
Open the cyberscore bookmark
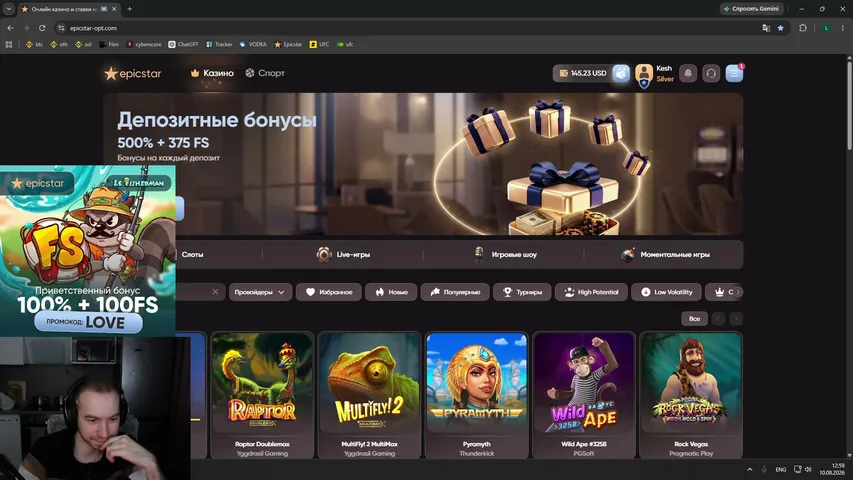click(144, 44)
